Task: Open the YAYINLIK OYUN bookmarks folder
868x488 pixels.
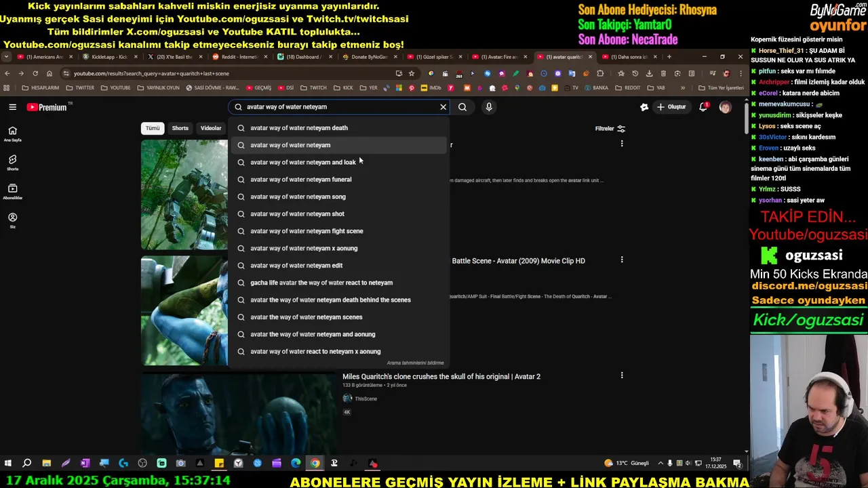Action: [x=159, y=87]
